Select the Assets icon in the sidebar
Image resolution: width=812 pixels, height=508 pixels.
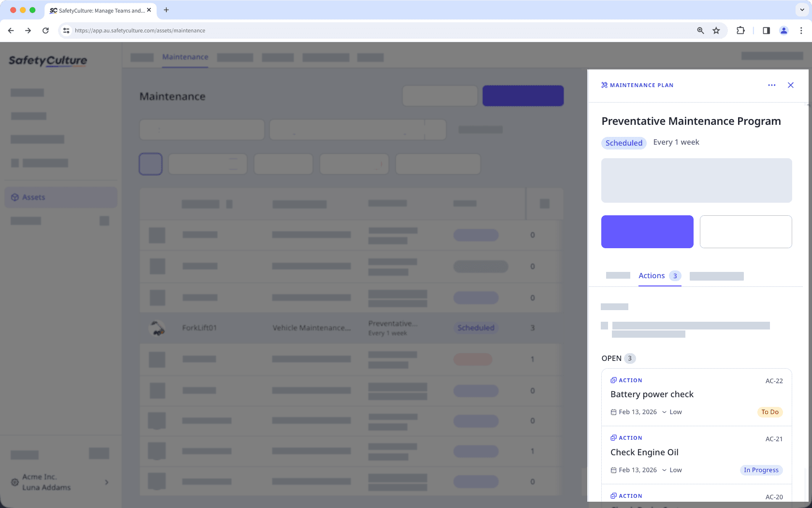point(14,197)
